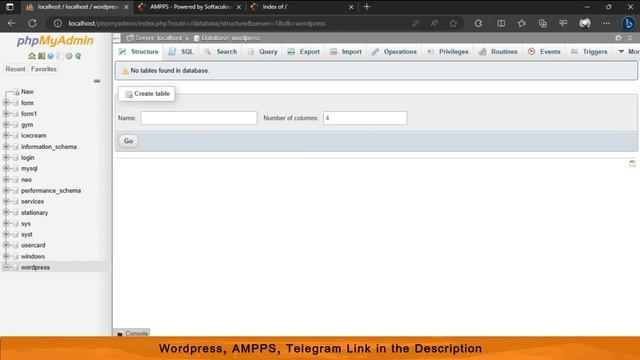Open the Events tab
This screenshot has height=360, width=640.
coord(544,52)
